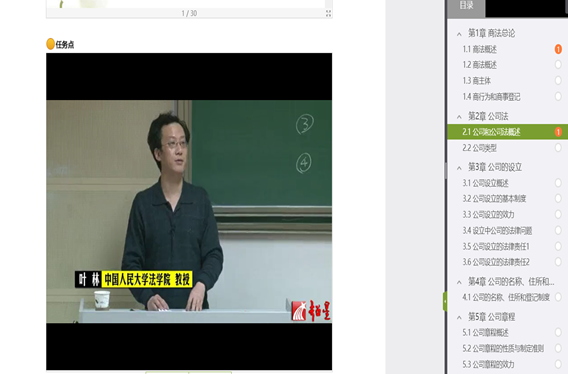Open section 3.6 公司设立的法律责任2
This screenshot has width=568, height=374.
pos(496,262)
